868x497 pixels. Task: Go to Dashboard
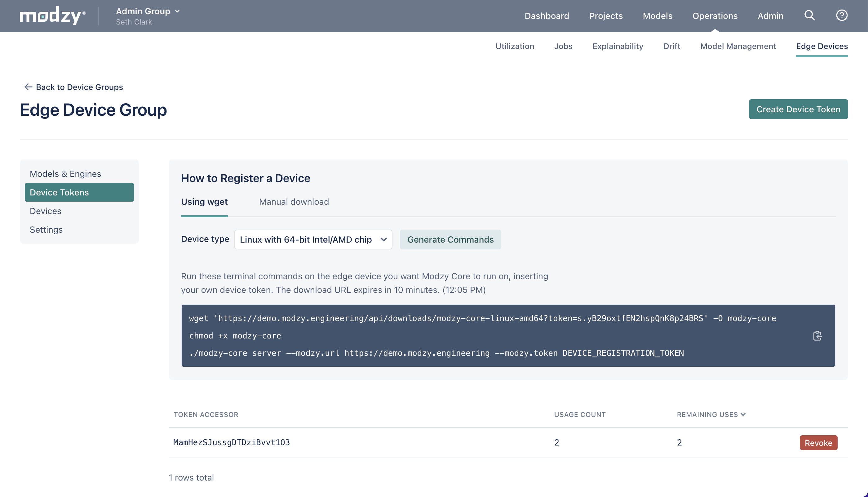(x=547, y=16)
